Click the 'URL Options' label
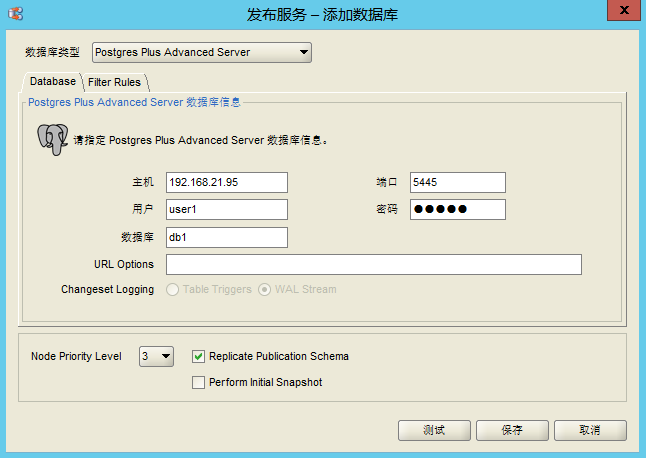The image size is (646, 458). tap(124, 264)
